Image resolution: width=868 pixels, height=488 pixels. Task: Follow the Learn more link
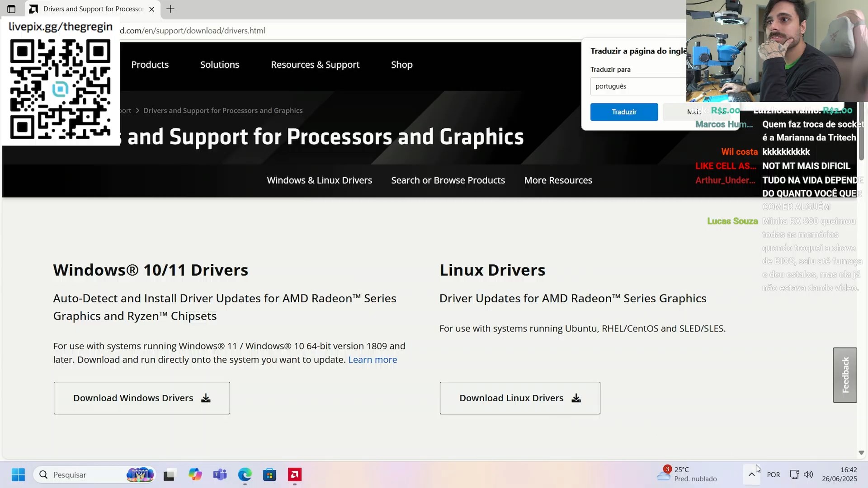pyautogui.click(x=373, y=360)
